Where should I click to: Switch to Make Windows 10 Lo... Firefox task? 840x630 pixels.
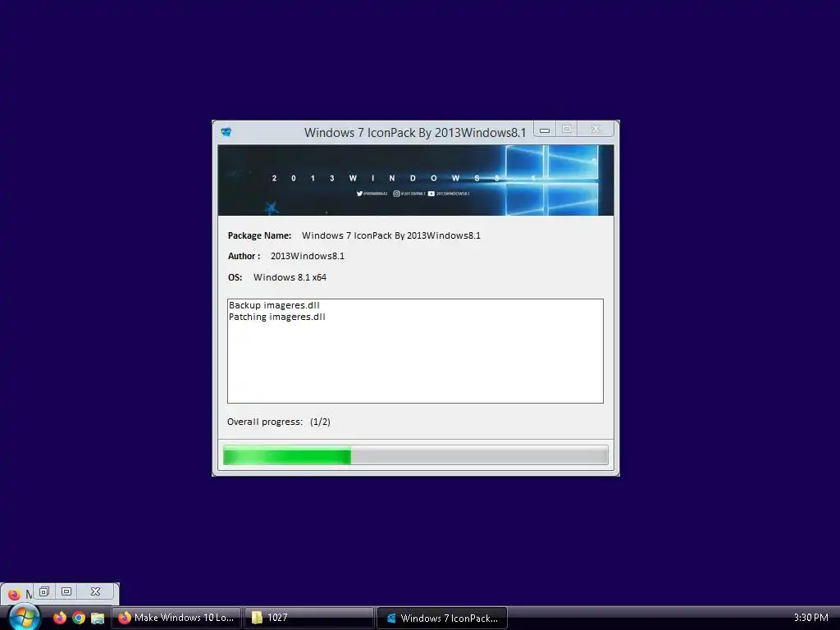[x=176, y=618]
